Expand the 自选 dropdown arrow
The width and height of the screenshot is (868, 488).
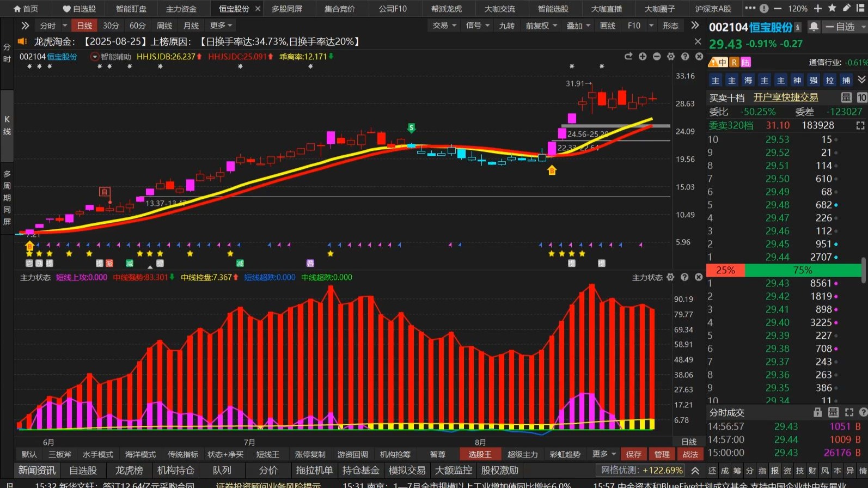(x=863, y=27)
